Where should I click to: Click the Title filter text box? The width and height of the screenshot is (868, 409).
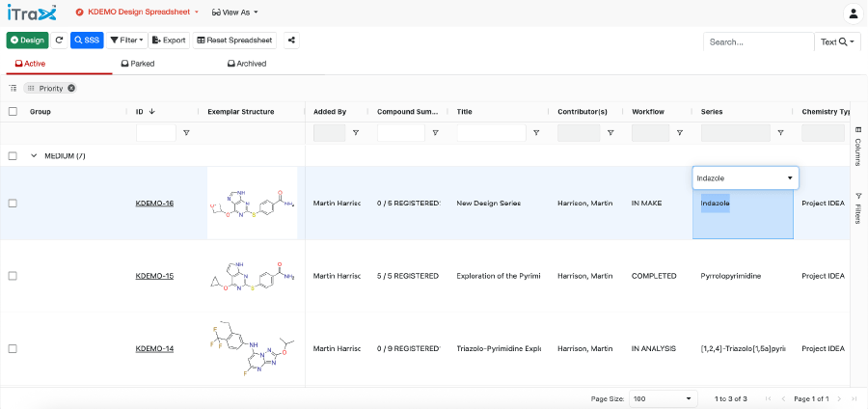(492, 133)
